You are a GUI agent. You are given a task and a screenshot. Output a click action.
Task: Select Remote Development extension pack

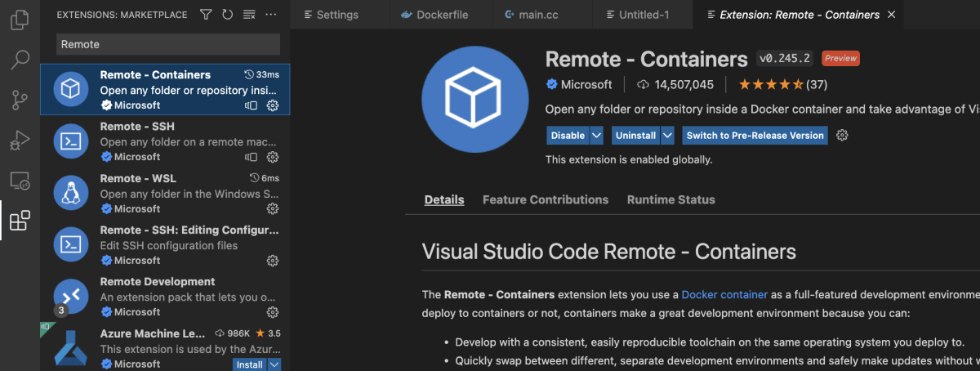pyautogui.click(x=165, y=296)
